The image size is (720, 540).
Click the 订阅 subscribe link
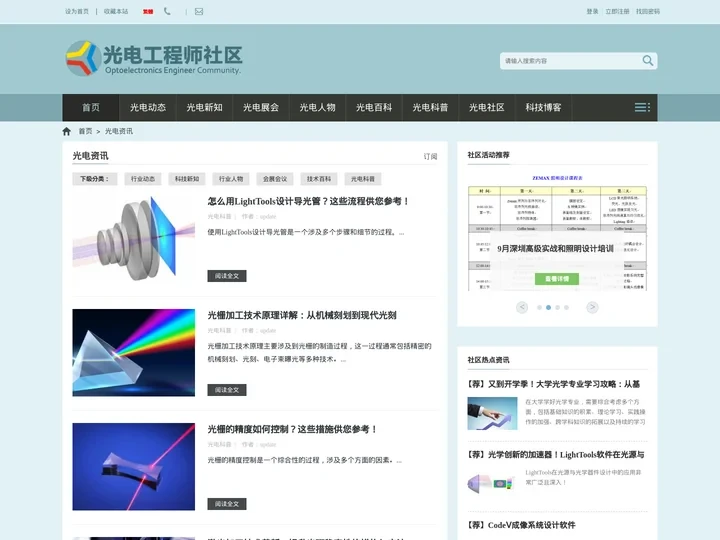pos(430,157)
